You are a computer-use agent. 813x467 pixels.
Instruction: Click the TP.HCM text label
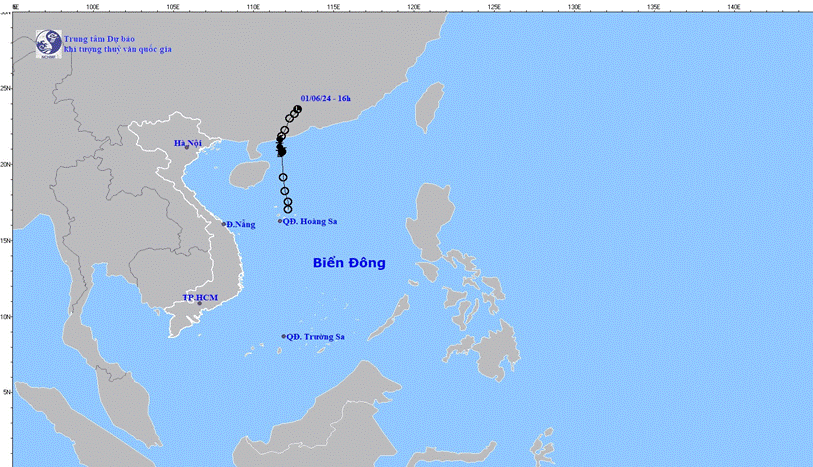point(200,298)
